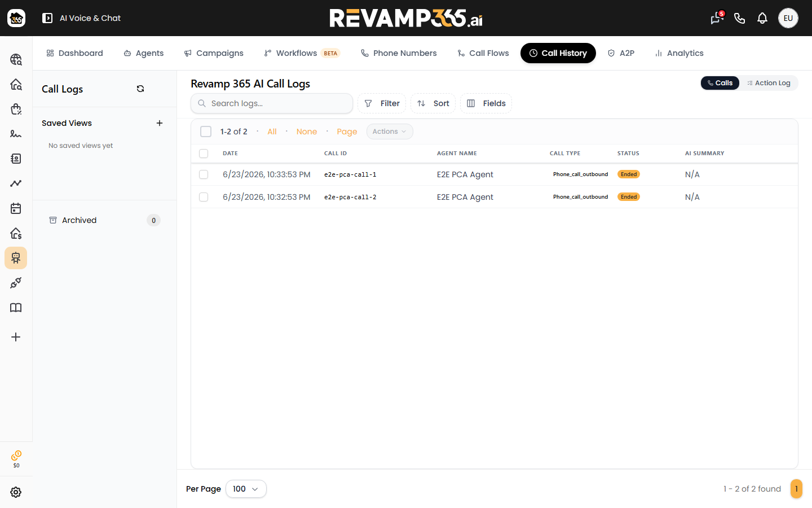Tick the checkbox for call e2e-pca-call-1
The height and width of the screenshot is (508, 812).
point(204,174)
